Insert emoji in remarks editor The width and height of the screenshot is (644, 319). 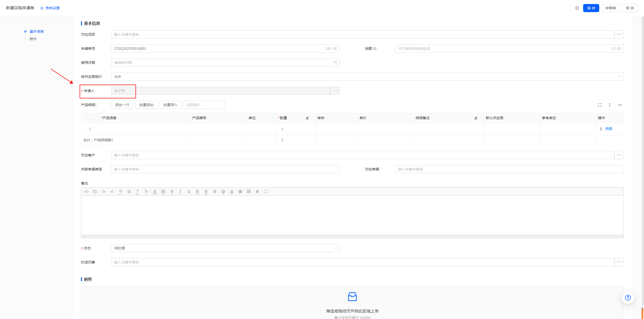(223, 192)
